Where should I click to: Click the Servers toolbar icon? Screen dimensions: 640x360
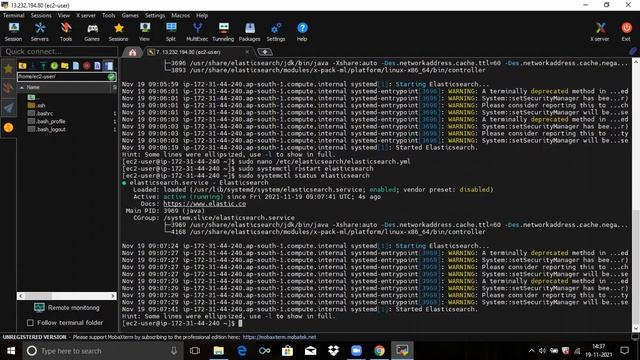[40, 32]
